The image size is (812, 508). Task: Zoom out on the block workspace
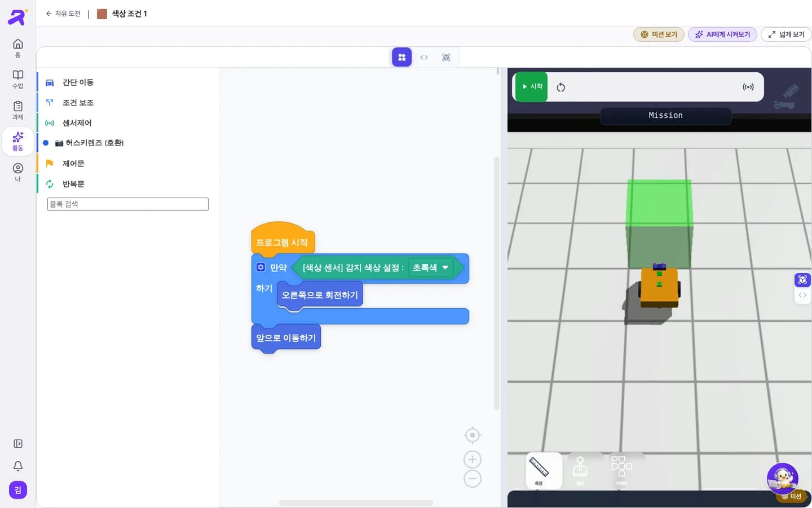[473, 479]
